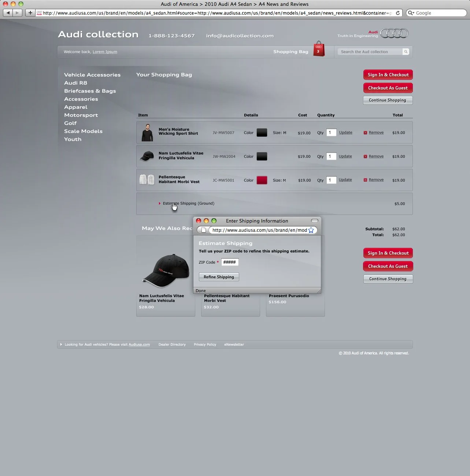Remove Men's Moisture Wicking Sport Shirt link
470x476 pixels.
tap(376, 133)
